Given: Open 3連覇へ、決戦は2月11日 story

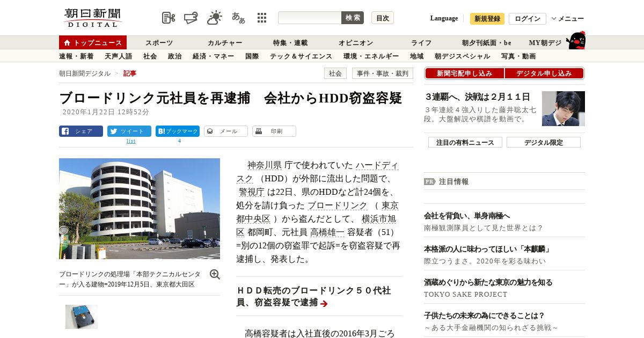Looking at the screenshot, I should point(478,97).
